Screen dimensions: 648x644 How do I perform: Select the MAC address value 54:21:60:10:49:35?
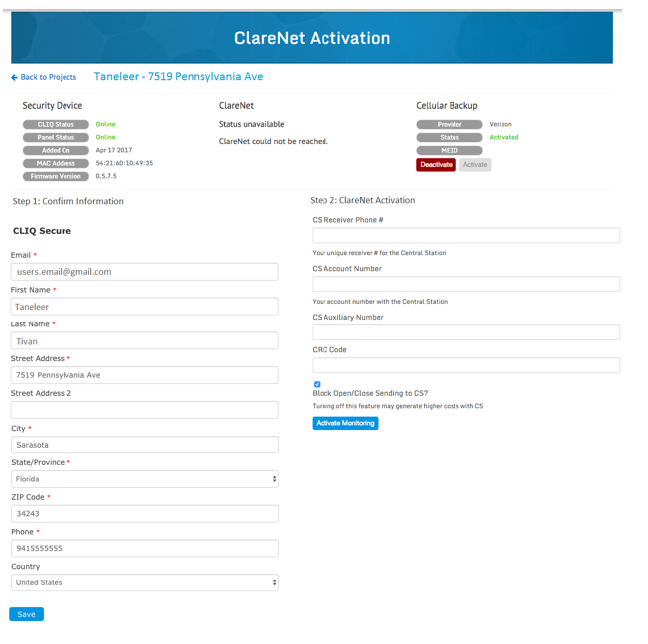(124, 163)
